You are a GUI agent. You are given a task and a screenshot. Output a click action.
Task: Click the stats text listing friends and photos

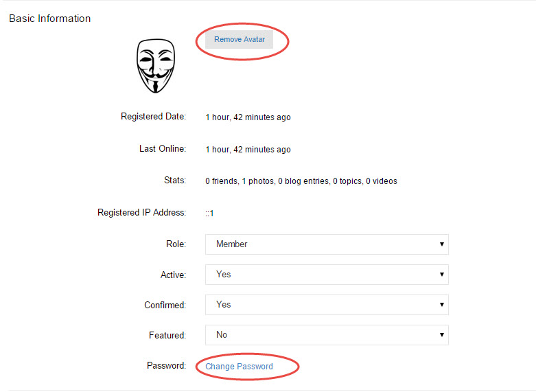pyautogui.click(x=301, y=181)
